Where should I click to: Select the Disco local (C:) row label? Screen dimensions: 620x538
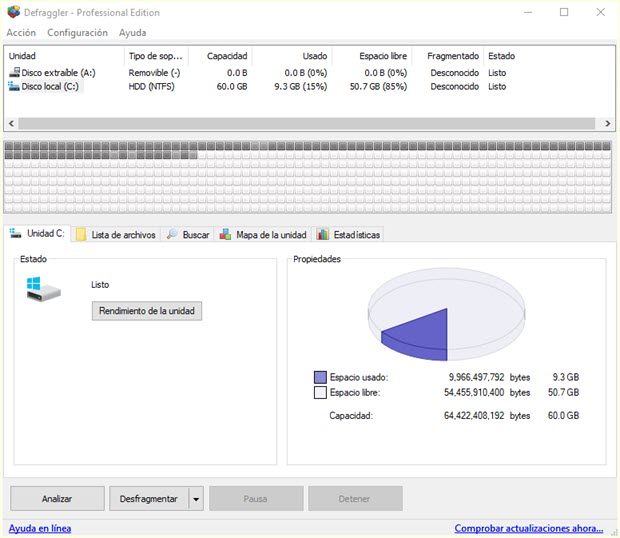pyautogui.click(x=50, y=86)
